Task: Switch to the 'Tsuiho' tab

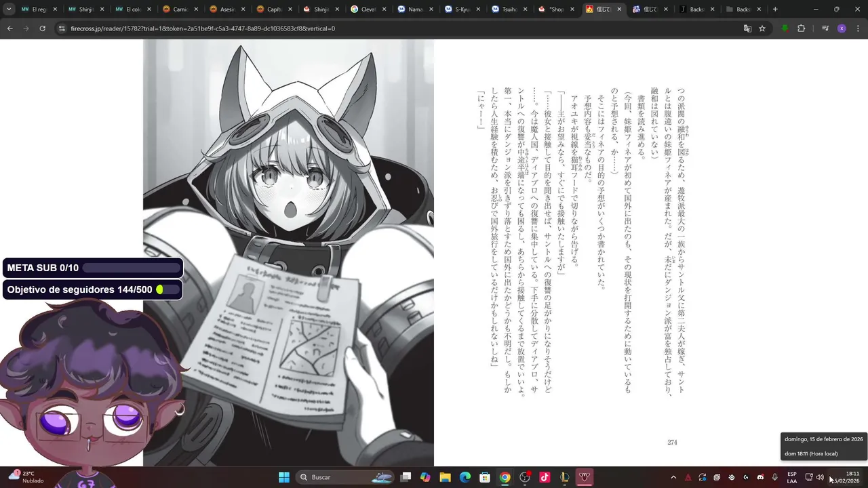Action: pos(509,9)
